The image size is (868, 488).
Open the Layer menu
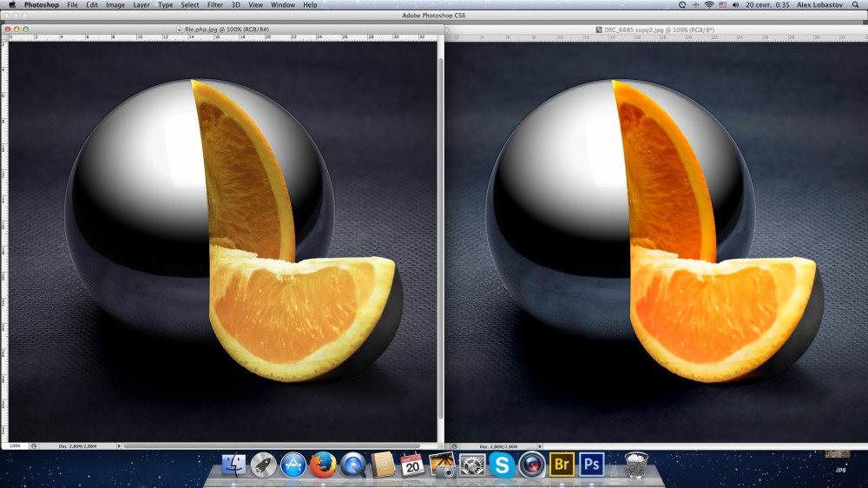click(141, 5)
